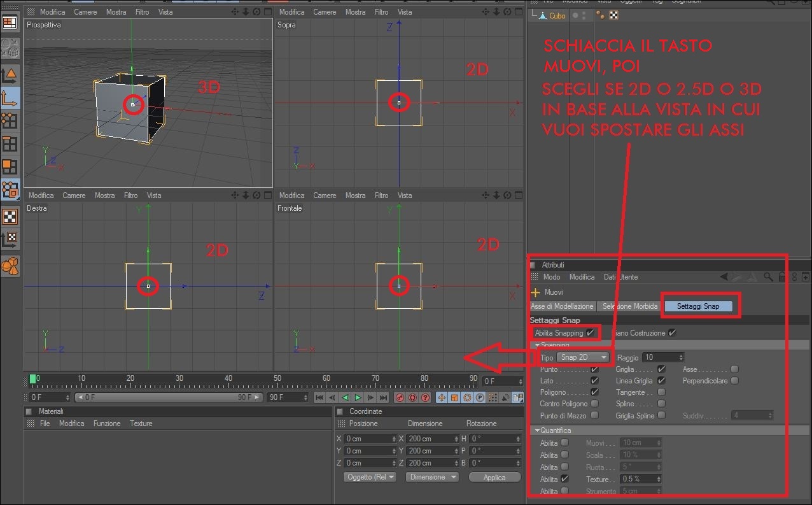
Task: Click the rotate icon of Sopra viewport
Action: 507,11
